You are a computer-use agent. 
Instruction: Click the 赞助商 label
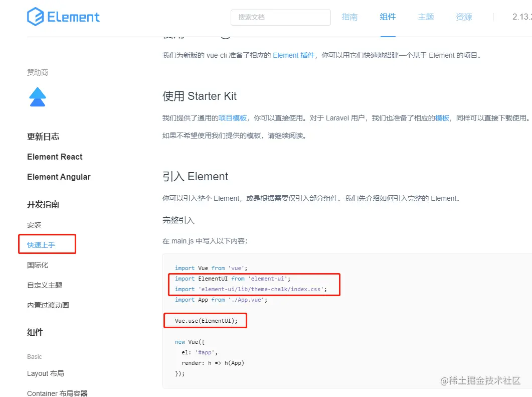pos(37,72)
